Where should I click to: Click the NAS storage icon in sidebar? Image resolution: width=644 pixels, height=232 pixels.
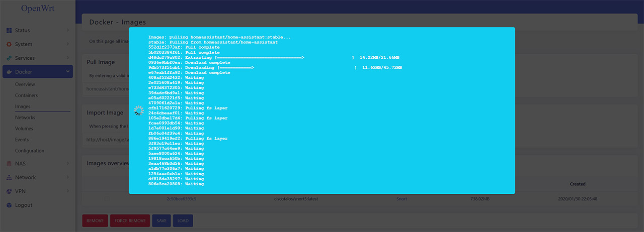[9, 164]
